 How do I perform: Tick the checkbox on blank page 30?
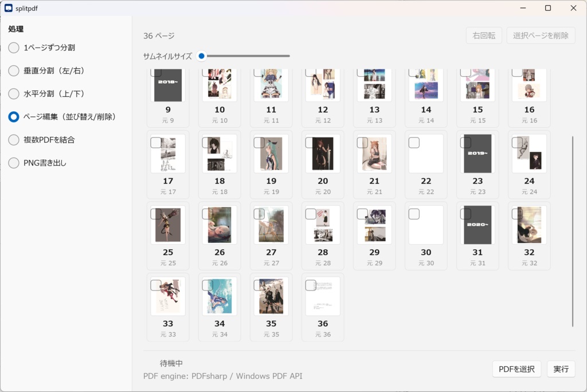[414, 214]
